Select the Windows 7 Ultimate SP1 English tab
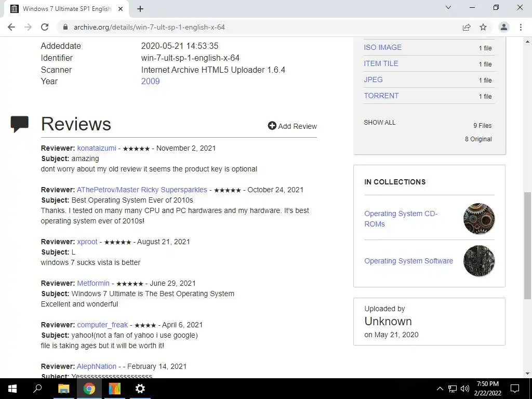The width and height of the screenshot is (532, 399). 66,9
